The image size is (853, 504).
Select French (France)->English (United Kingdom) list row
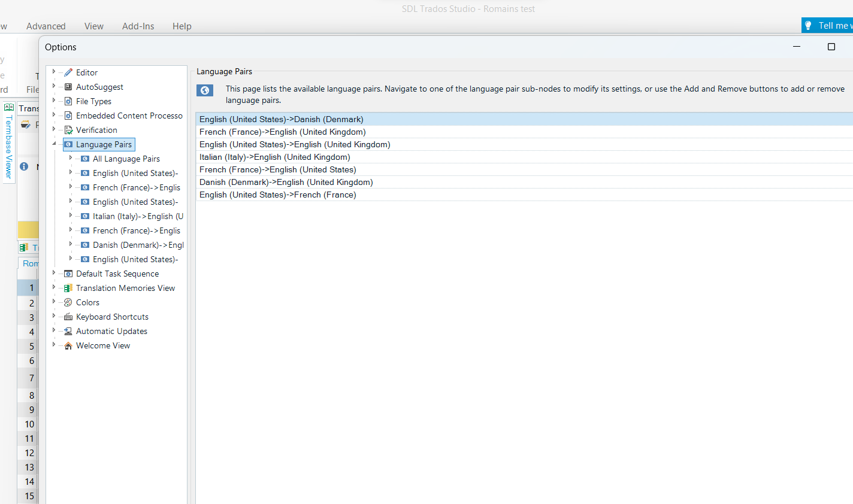[x=524, y=132]
